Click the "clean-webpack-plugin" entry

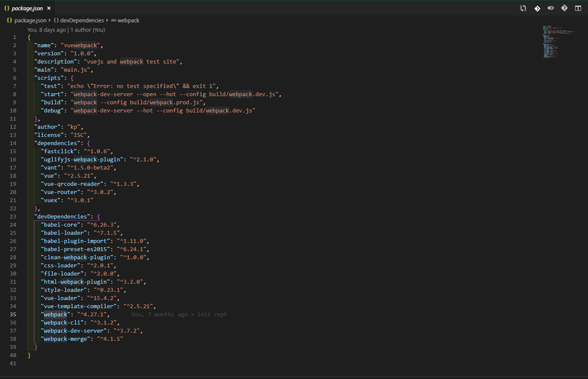coord(77,258)
